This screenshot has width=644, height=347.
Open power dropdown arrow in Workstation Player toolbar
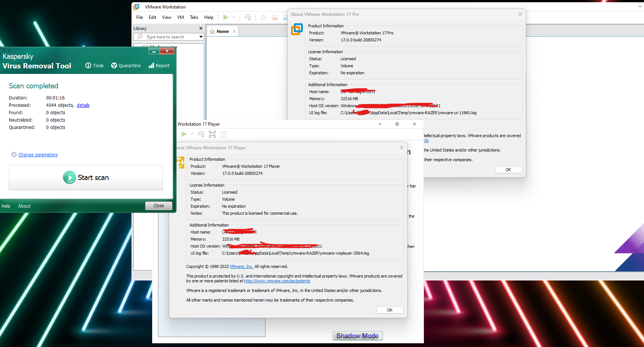point(192,134)
